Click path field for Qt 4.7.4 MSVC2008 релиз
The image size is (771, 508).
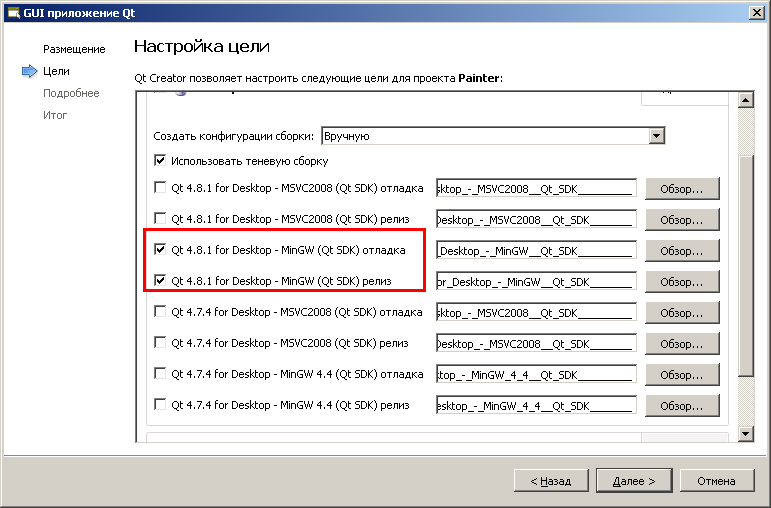tap(536, 344)
